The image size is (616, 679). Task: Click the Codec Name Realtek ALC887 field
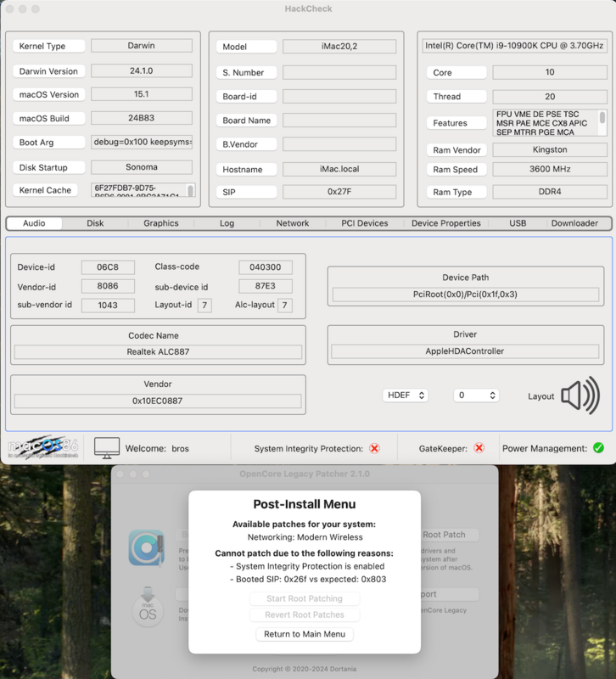coord(158,351)
